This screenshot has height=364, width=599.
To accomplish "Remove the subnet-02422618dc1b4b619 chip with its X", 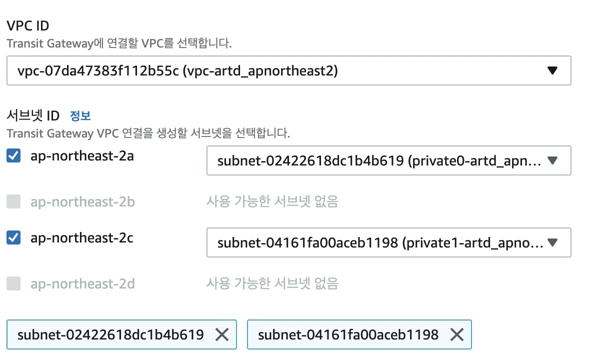I will tap(221, 334).
